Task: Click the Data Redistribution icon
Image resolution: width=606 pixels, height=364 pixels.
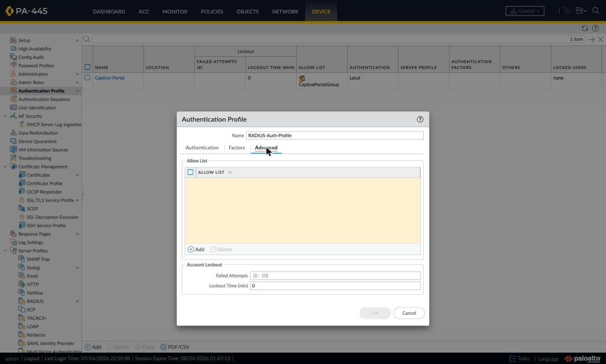Action: point(13,133)
